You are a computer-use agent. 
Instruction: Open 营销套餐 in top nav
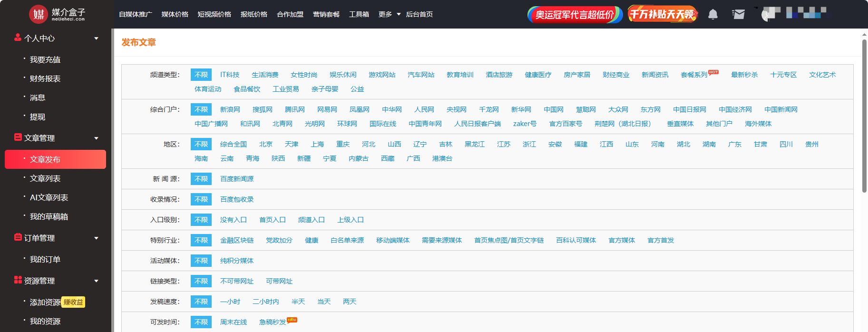(326, 14)
